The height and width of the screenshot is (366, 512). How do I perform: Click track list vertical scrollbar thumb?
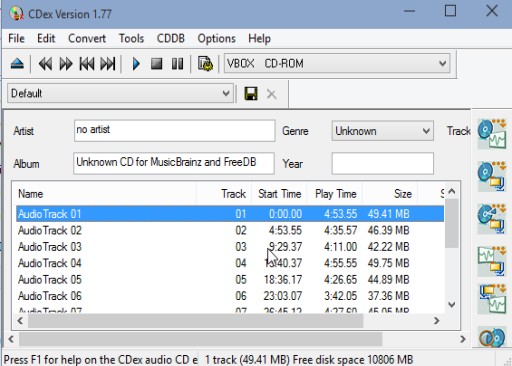[x=452, y=223]
